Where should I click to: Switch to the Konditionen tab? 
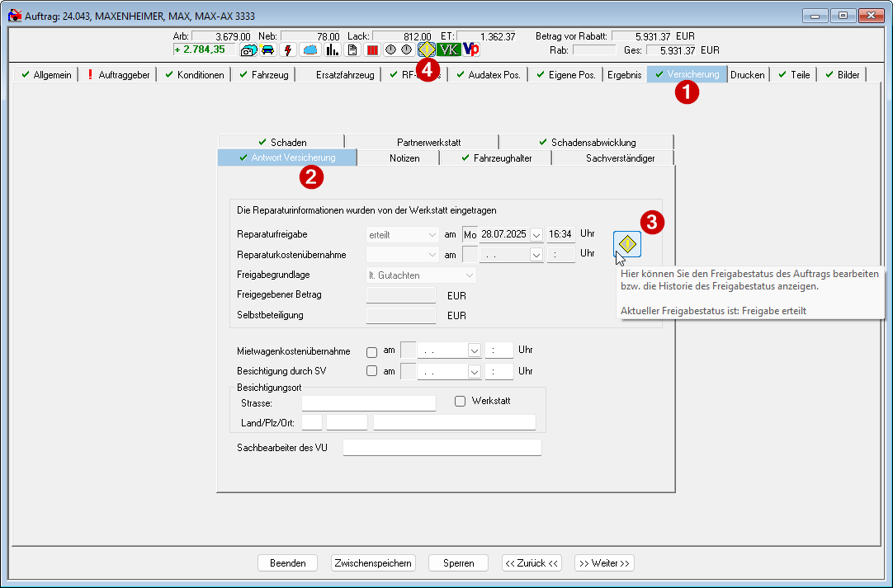(x=194, y=74)
